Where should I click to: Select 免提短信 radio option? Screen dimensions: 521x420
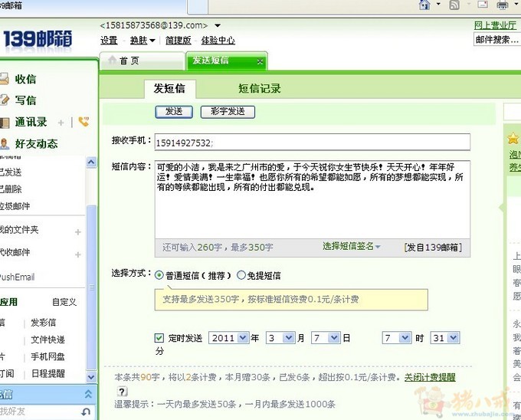(x=241, y=275)
